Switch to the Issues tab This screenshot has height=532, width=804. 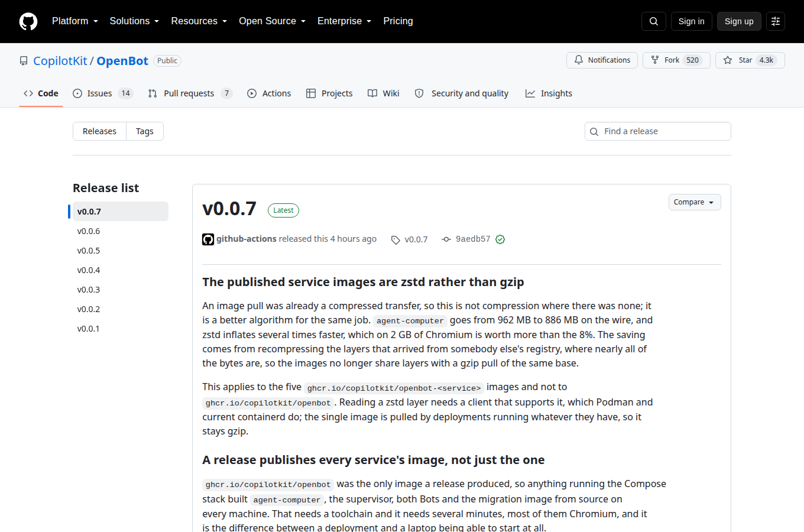point(103,93)
